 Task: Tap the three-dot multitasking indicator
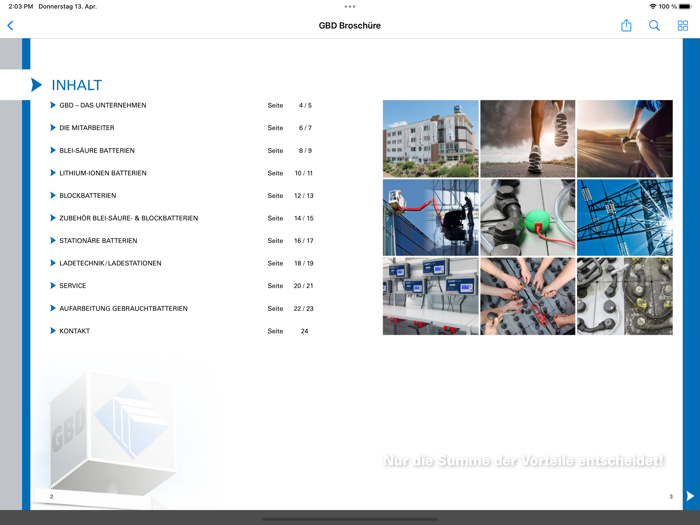(x=350, y=6)
